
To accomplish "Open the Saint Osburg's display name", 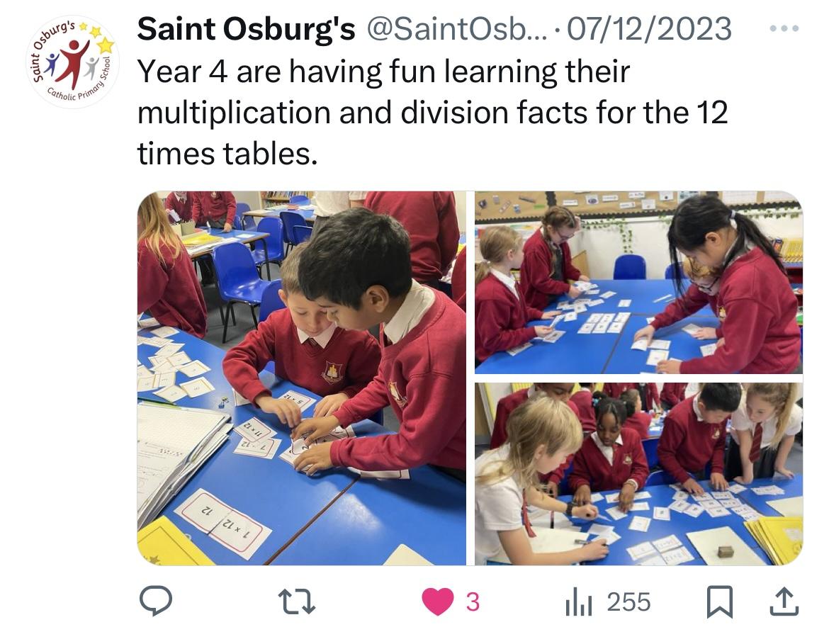I will 247,28.
